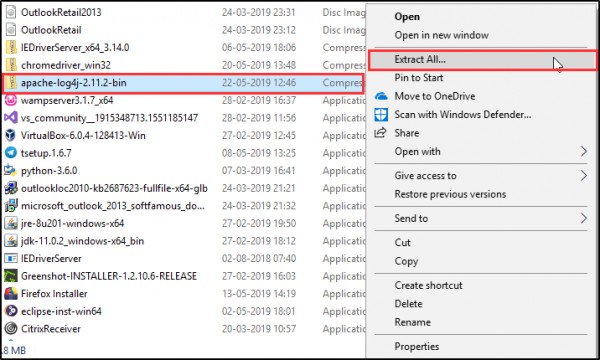Viewport: 600px width, 360px height.
Task: Click the date 06-05-2019 18:06
Action: coord(259,47)
